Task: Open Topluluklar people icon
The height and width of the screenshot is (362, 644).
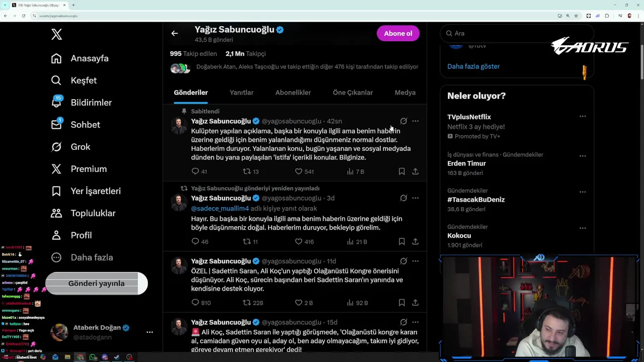Action: [56, 213]
